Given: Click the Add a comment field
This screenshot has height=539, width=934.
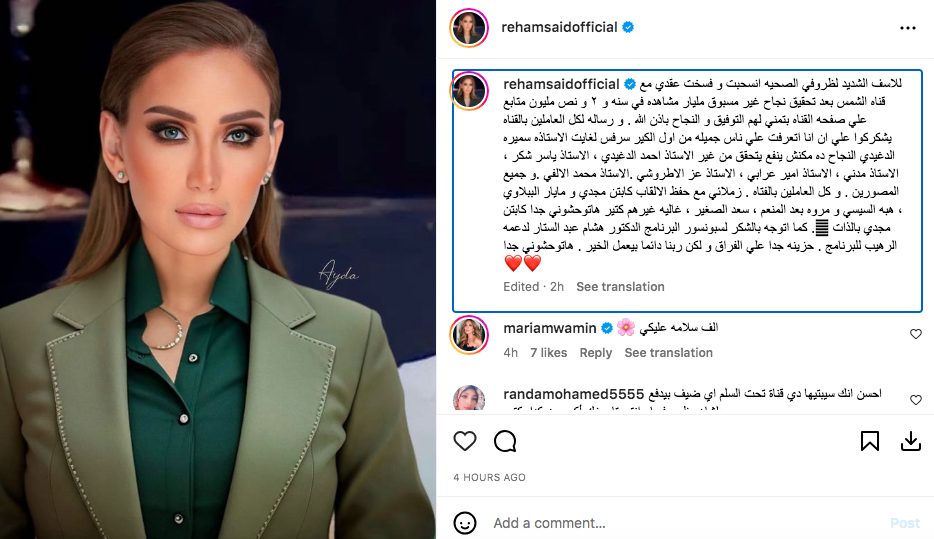Looking at the screenshot, I should pyautogui.click(x=685, y=523).
